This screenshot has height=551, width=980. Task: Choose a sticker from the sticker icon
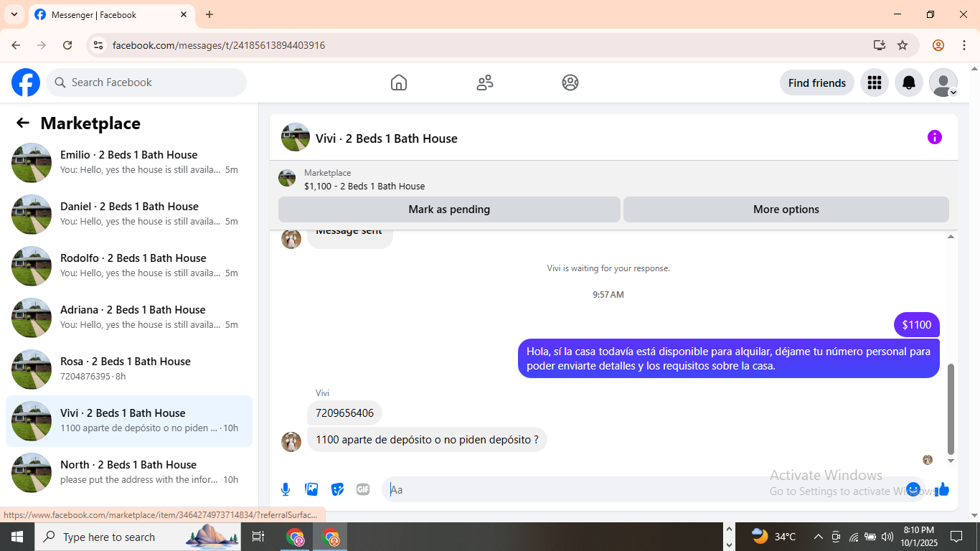click(337, 489)
